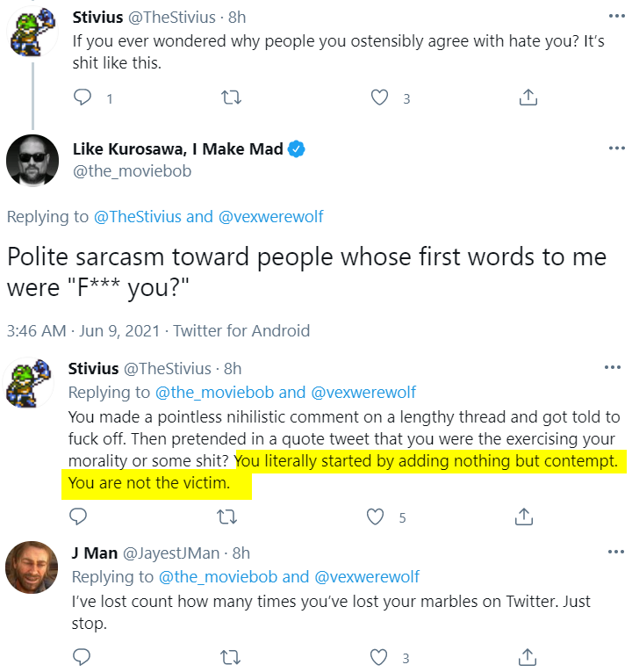Screen dimensions: 632x672
Task: Open more options on the_moviebob tweet
Action: point(616,148)
